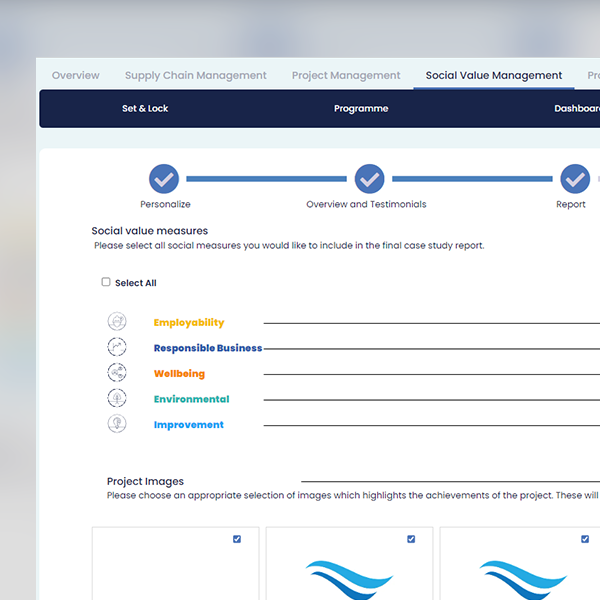Click the Overview and Testimonials step circle
Image resolution: width=600 pixels, height=600 pixels.
(369, 179)
